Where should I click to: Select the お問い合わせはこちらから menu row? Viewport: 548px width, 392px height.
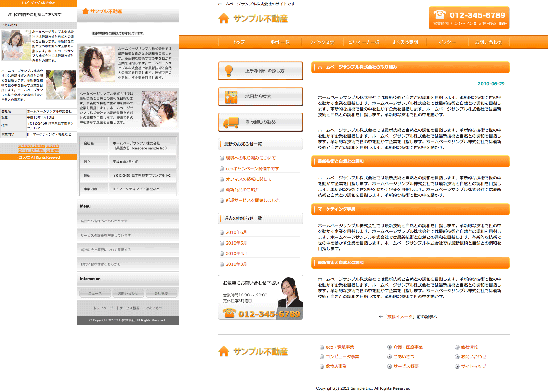[x=101, y=264]
